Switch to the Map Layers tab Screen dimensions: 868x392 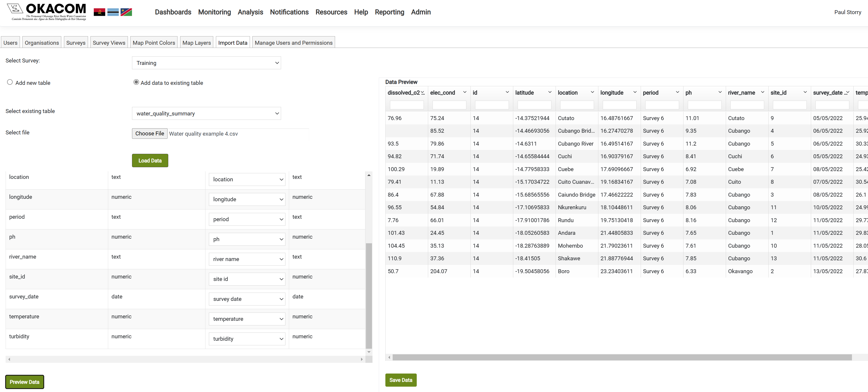click(x=196, y=43)
